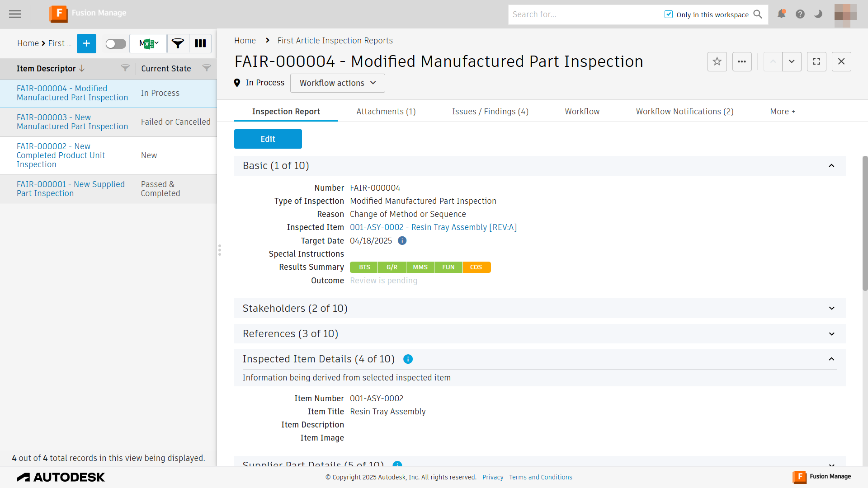The height and width of the screenshot is (488, 868).
Task: Expand the Stakeholders (2 of 10) section
Action: coord(831,308)
